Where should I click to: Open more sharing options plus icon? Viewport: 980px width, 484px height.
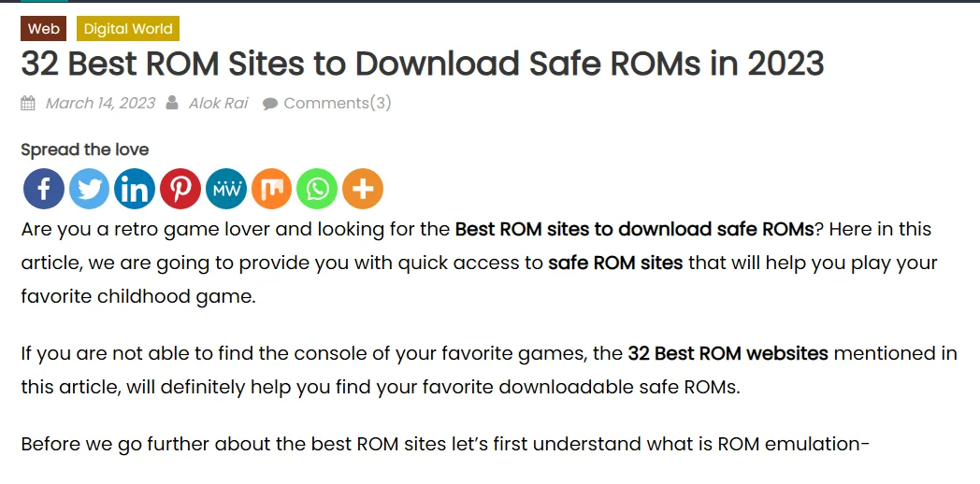tap(363, 189)
